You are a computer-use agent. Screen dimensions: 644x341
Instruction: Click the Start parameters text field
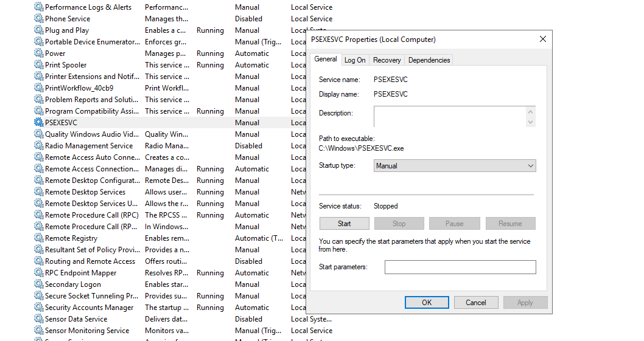tap(460, 267)
